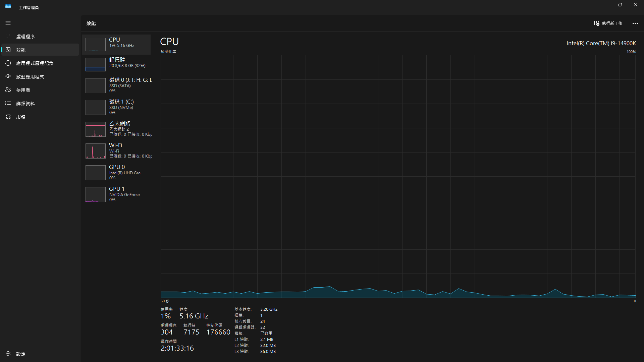Viewport: 644px width, 362px height.
Task: Open the three-dot more options menu
Action: click(x=635, y=23)
